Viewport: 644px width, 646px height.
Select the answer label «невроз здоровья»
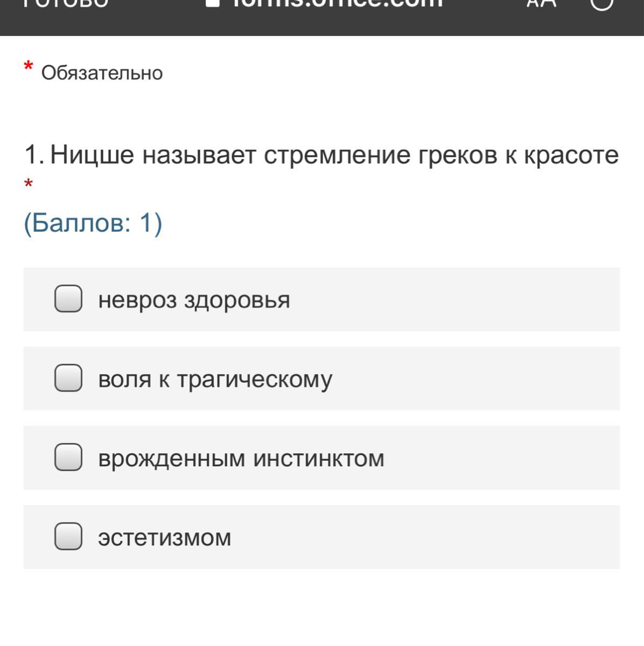click(194, 300)
